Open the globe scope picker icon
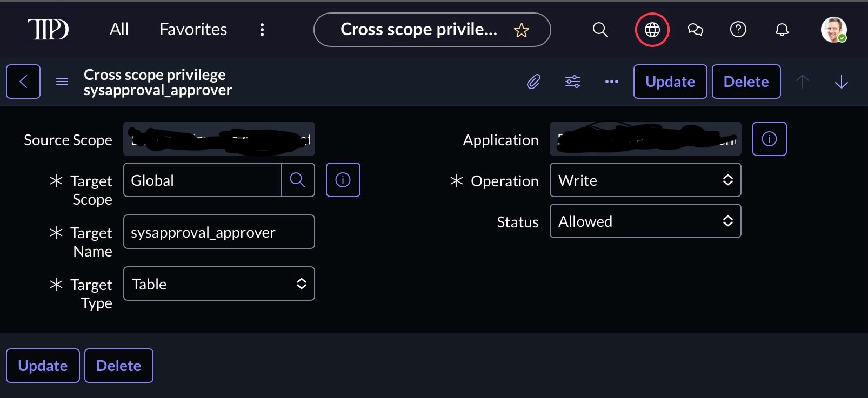This screenshot has height=398, width=868. (x=652, y=30)
